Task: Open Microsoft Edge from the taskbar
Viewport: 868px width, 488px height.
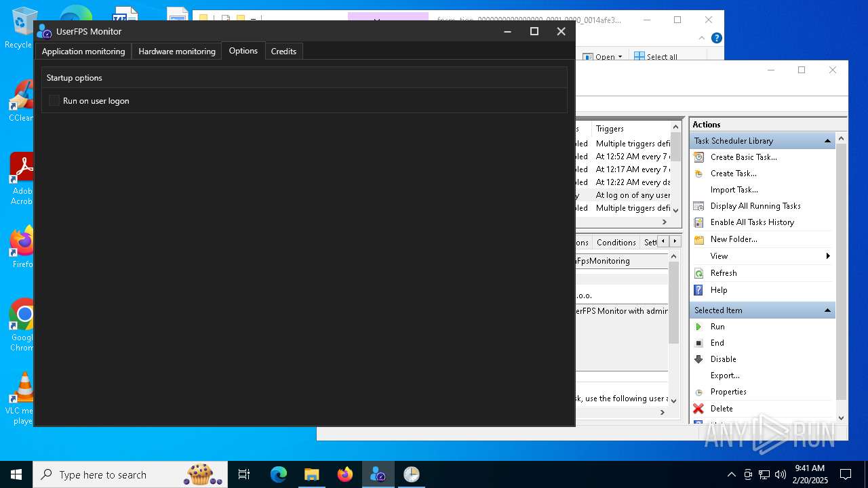Action: point(279,474)
